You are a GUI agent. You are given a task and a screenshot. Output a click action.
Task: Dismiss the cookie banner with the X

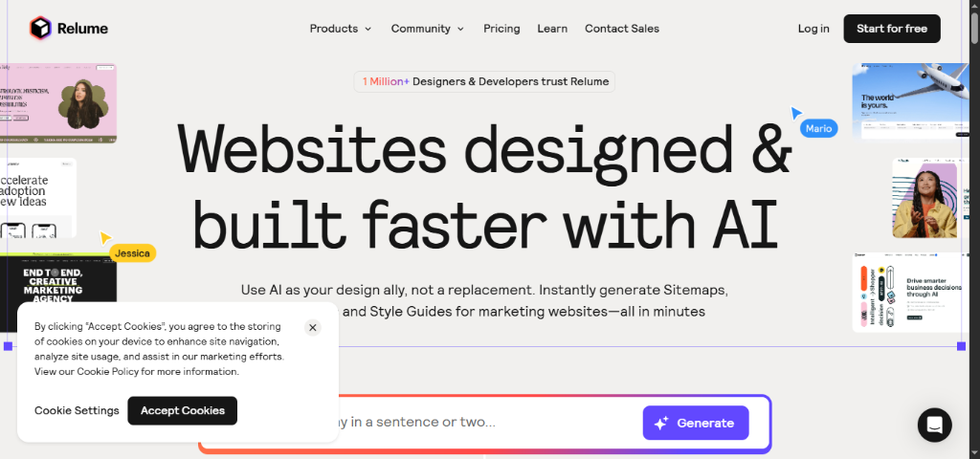tap(313, 327)
